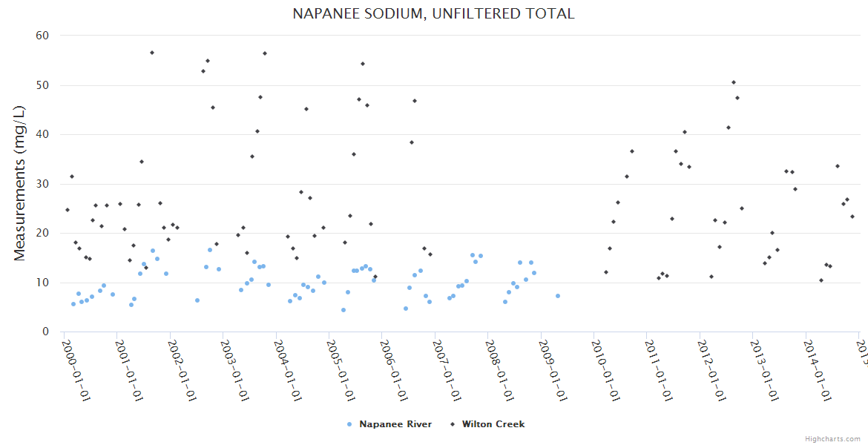This screenshot has width=868, height=445.
Task: Click the 2000-01-01 x-axis date label
Action: click(x=75, y=369)
